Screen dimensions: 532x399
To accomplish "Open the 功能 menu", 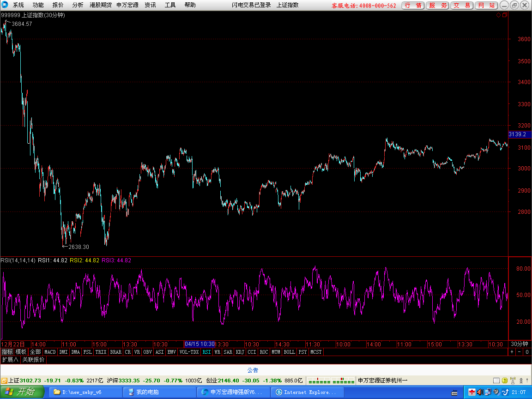I will click(x=38, y=5).
